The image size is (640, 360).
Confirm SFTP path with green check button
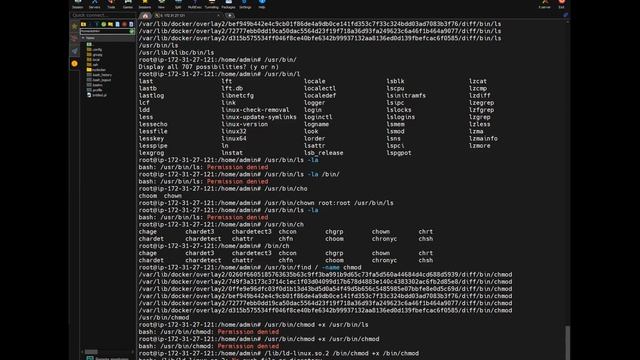pos(132,31)
